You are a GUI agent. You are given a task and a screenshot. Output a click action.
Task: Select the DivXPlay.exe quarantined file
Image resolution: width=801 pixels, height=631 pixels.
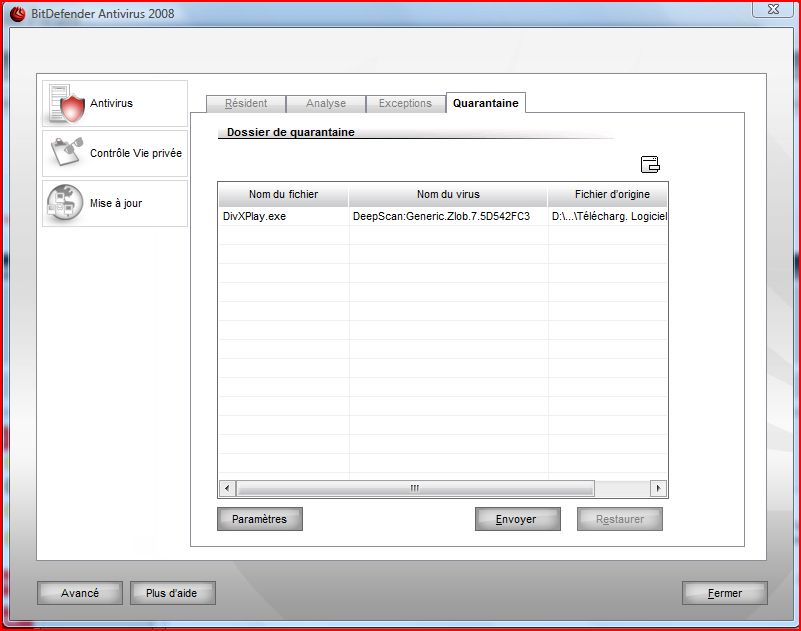click(254, 216)
